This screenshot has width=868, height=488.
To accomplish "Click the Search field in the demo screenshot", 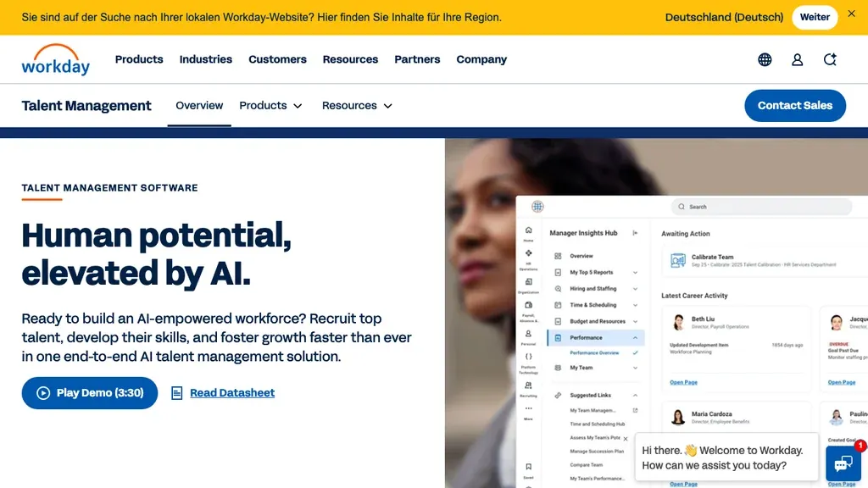I will click(761, 207).
